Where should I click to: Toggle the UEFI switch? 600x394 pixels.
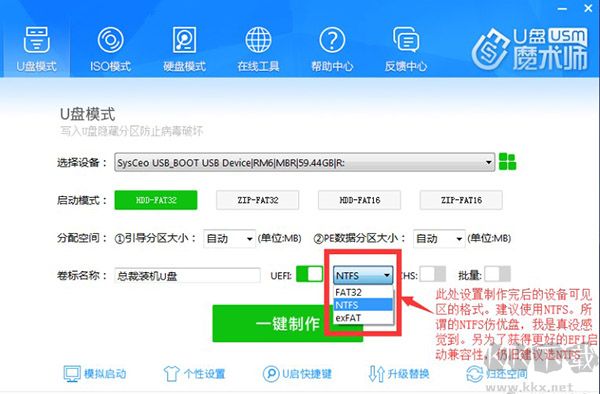pyautogui.click(x=310, y=274)
